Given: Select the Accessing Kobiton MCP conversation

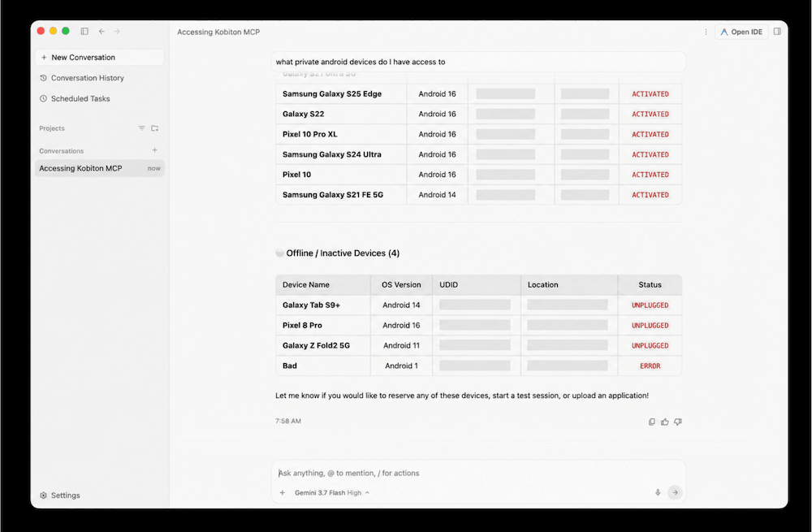Looking at the screenshot, I should coord(99,168).
